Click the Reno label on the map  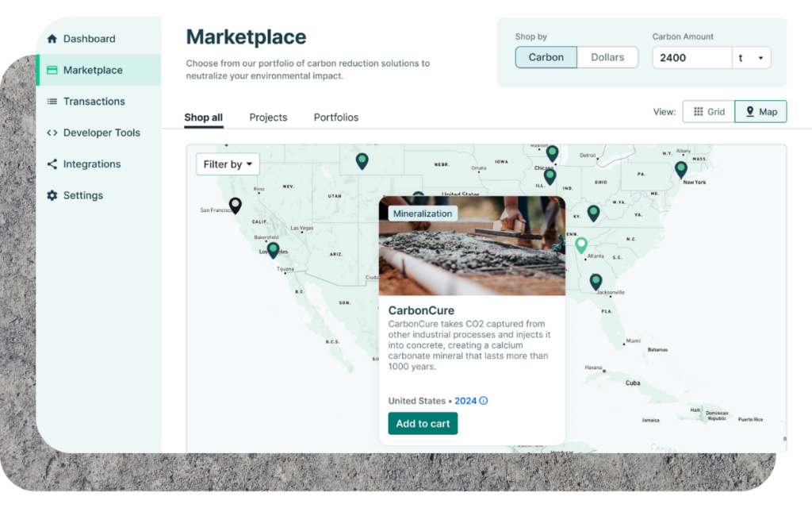tap(259, 189)
